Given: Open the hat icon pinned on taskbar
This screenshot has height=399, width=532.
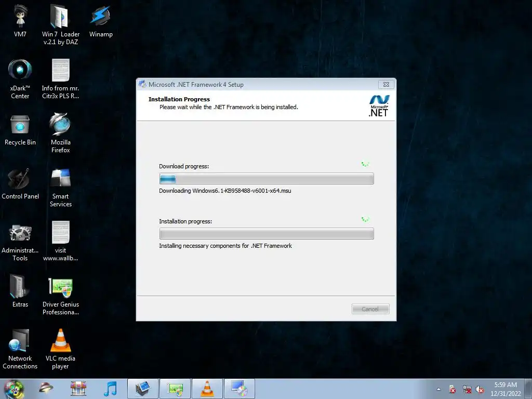Looking at the screenshot, I should [46, 388].
